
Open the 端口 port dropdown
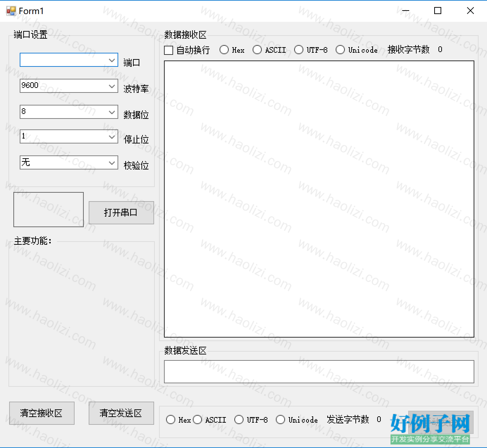(x=69, y=60)
